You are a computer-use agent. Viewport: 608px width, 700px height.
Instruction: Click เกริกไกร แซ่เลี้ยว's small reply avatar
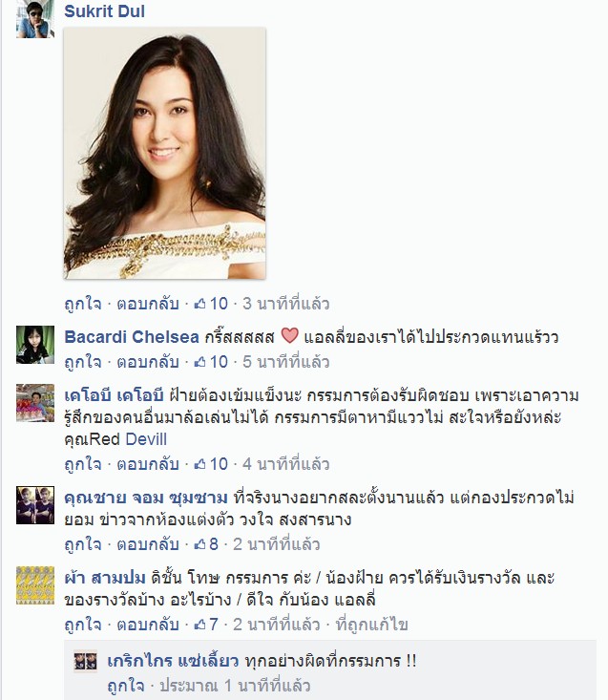pos(85,662)
